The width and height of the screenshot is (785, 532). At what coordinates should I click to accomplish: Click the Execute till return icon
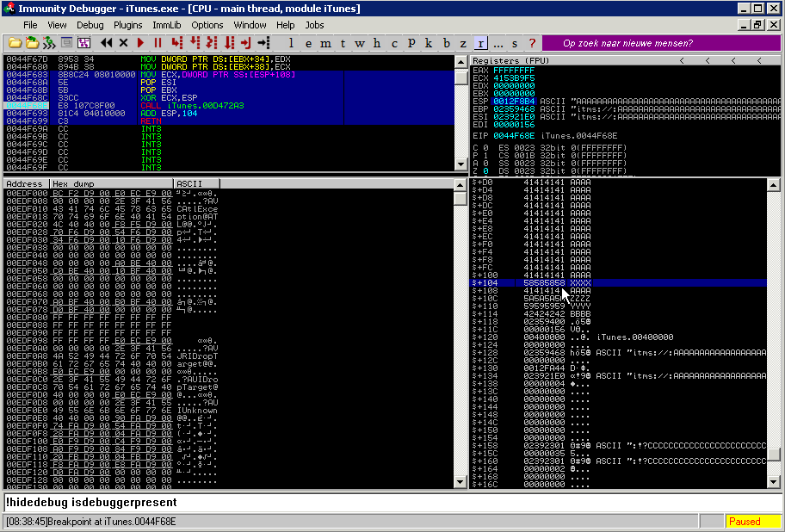point(246,43)
